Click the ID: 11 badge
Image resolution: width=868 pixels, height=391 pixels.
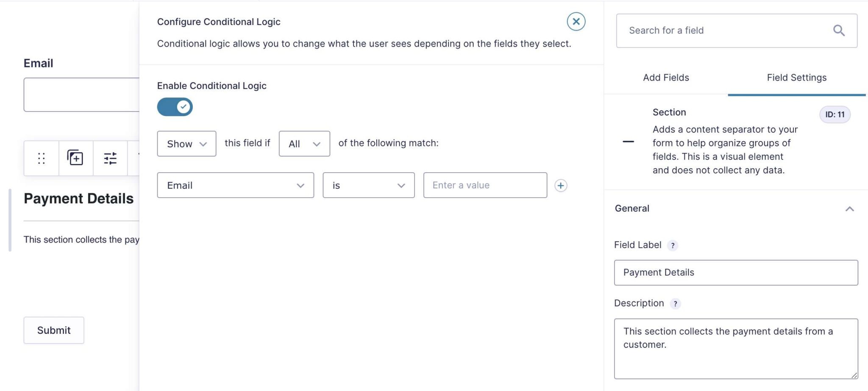click(835, 114)
